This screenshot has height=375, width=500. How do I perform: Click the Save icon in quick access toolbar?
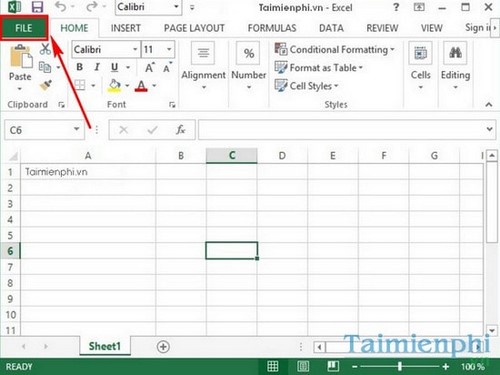point(37,7)
